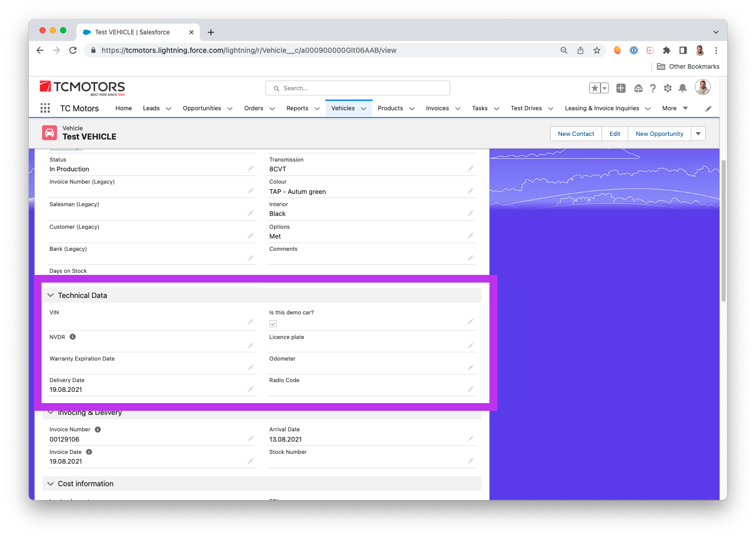
Task: Open the App Launcher grid icon
Action: coord(45,108)
